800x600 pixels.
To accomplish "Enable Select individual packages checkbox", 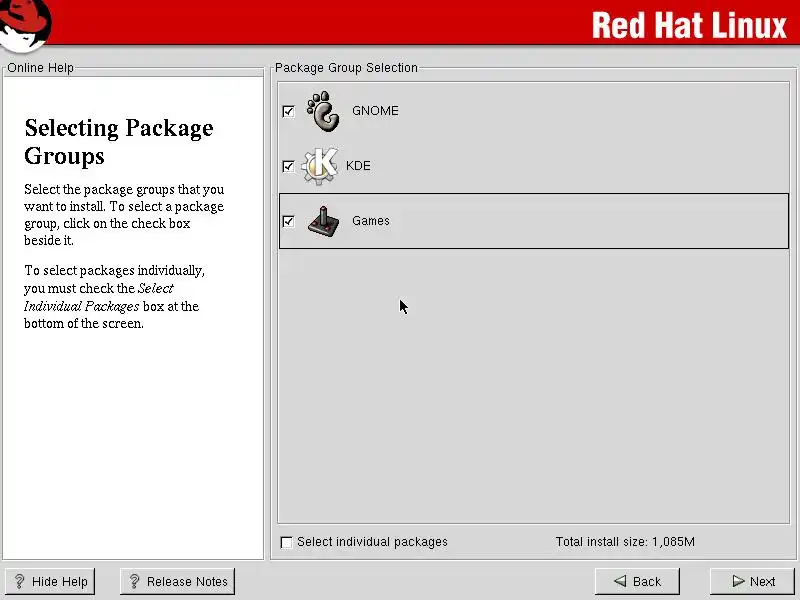I will (x=287, y=542).
